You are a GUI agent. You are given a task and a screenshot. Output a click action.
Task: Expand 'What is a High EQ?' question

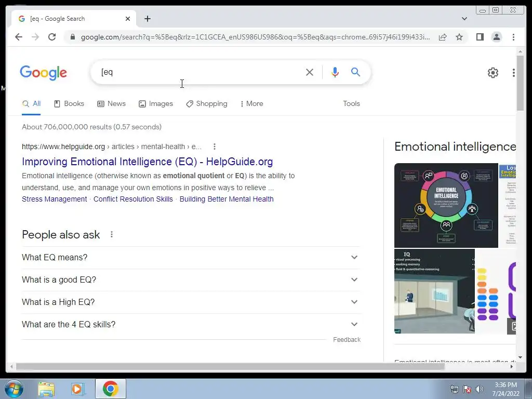click(191, 302)
